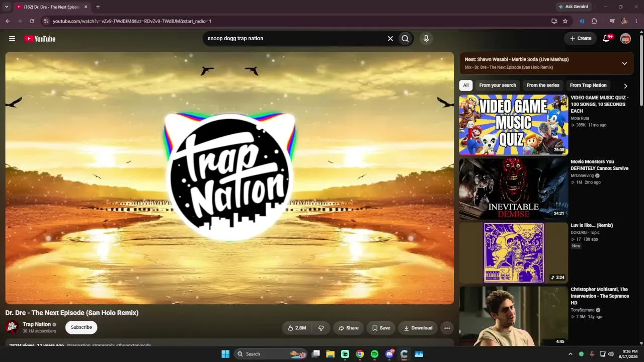Select the All filter chip
Viewport: 644px width, 362px height.
coord(466,85)
